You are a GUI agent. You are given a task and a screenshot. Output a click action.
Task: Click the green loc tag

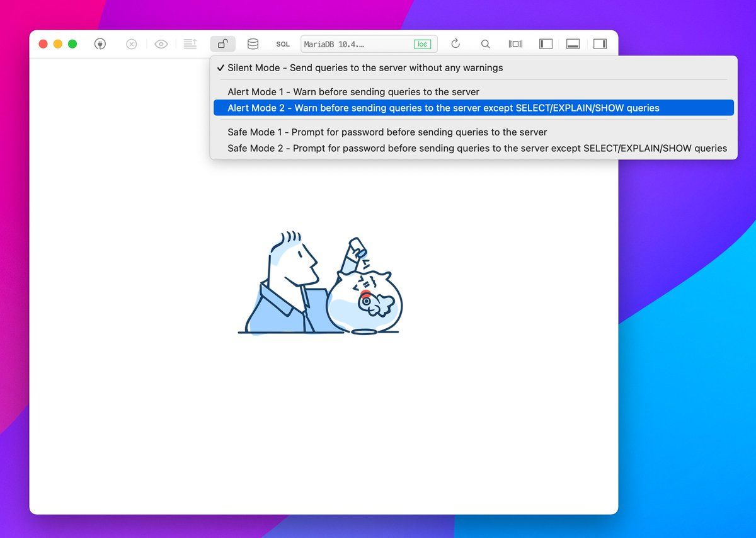tap(422, 44)
